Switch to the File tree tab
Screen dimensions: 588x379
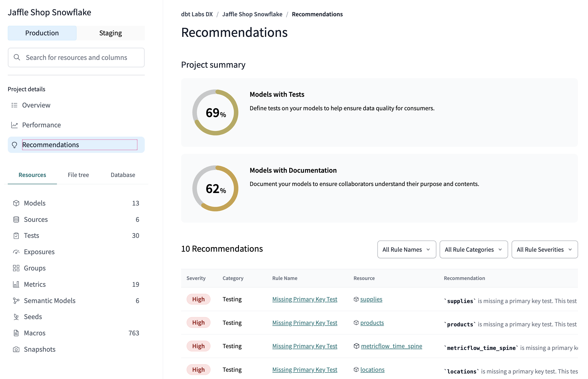pos(78,175)
